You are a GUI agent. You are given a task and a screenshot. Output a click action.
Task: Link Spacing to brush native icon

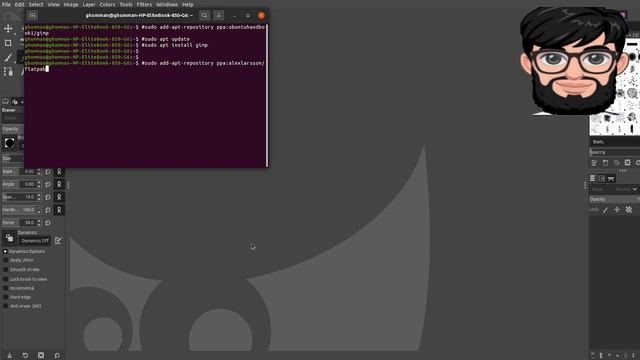click(x=59, y=197)
